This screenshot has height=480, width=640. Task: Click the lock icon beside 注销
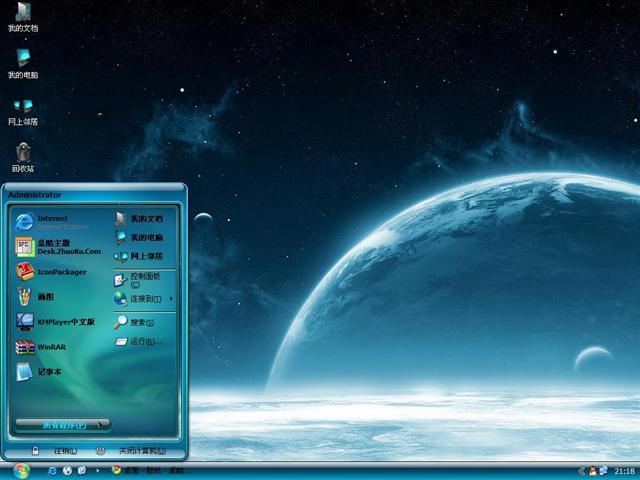[x=36, y=451]
